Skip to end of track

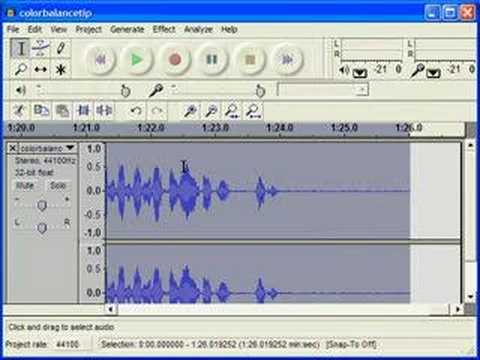287,60
